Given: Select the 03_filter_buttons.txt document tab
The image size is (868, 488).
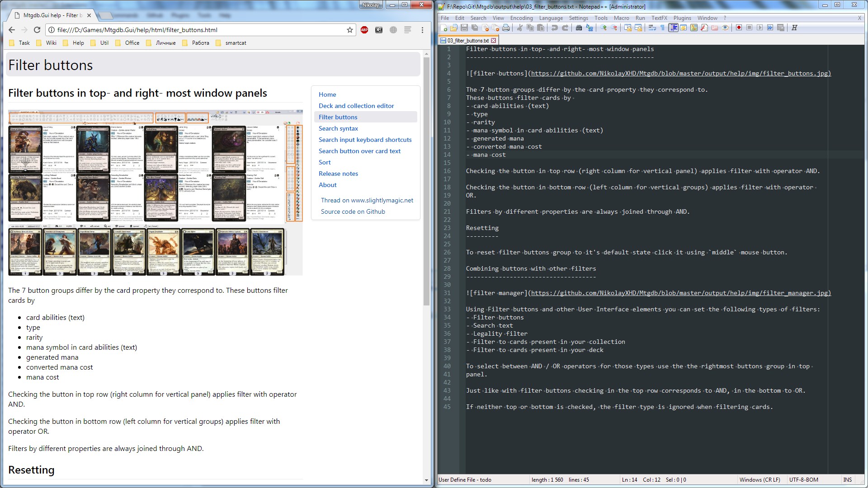Looking at the screenshot, I should (467, 40).
